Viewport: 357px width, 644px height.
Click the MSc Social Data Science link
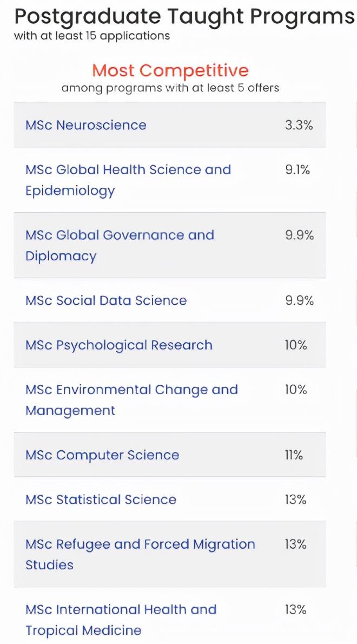click(x=105, y=301)
